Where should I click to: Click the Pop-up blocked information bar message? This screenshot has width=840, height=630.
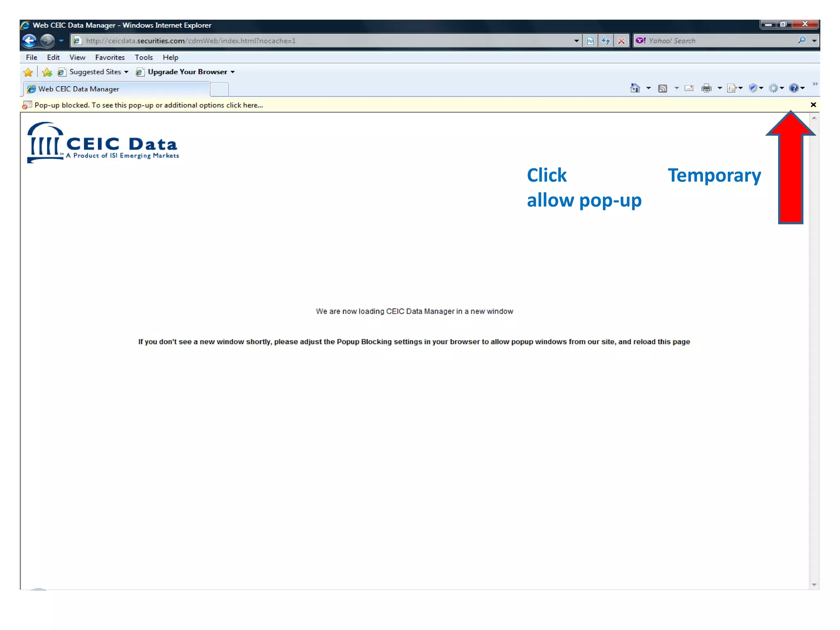(x=149, y=105)
